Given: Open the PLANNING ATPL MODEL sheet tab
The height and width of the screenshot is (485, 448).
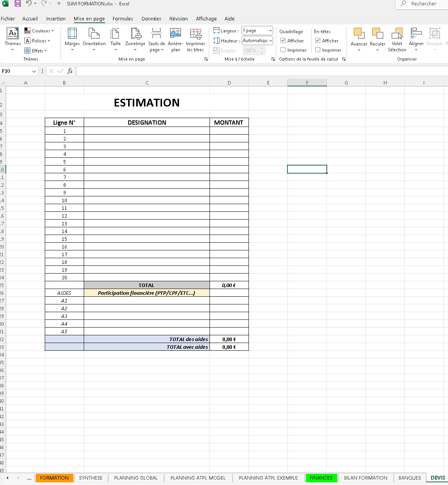Looking at the screenshot, I should pyautogui.click(x=198, y=478).
